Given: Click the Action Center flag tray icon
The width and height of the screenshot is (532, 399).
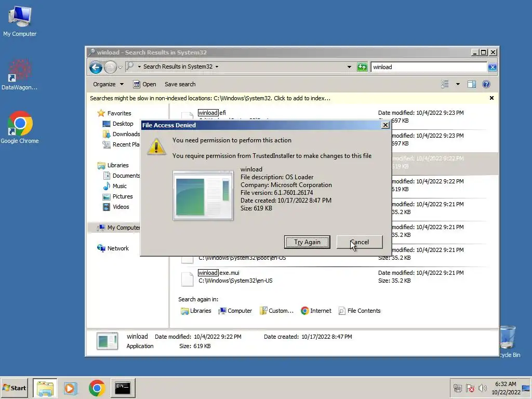Looking at the screenshot, I should [470, 388].
